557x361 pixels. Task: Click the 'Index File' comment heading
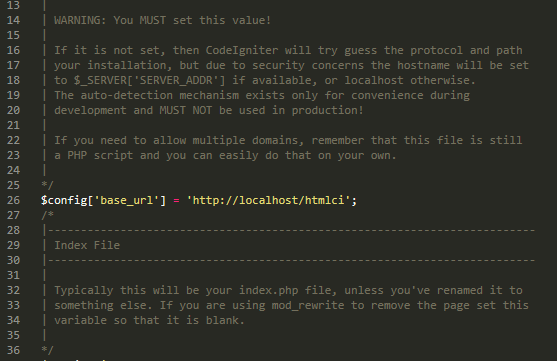[87, 245]
